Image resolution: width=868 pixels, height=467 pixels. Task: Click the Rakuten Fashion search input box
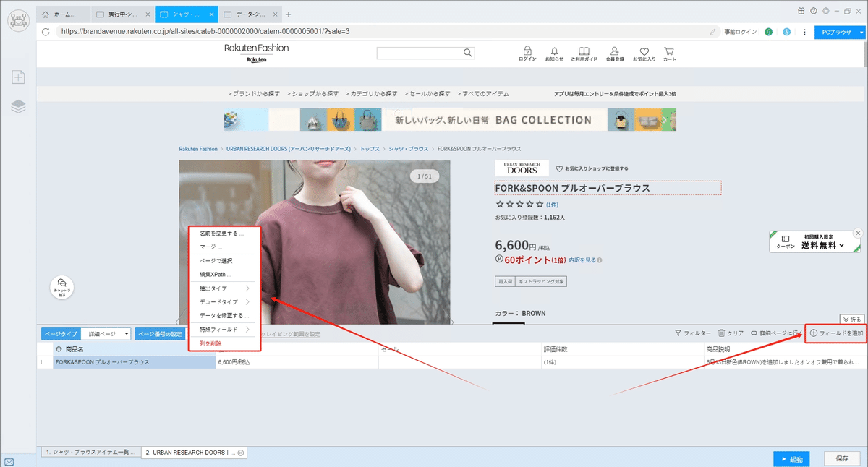coord(420,53)
